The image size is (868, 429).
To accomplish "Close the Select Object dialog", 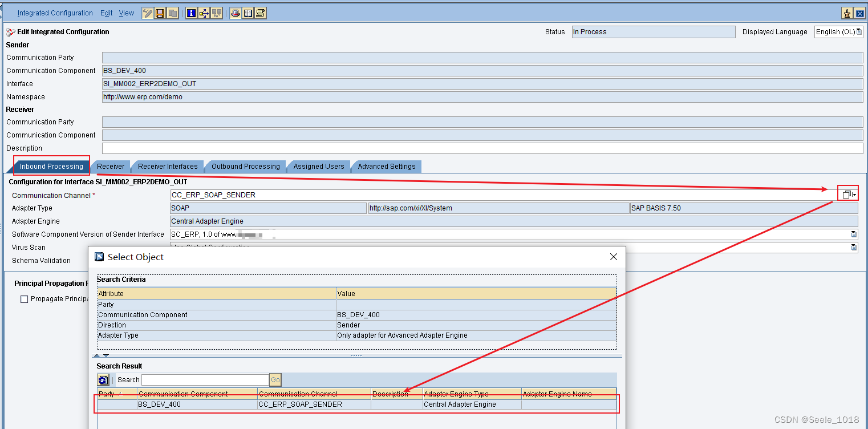I will tap(614, 257).
